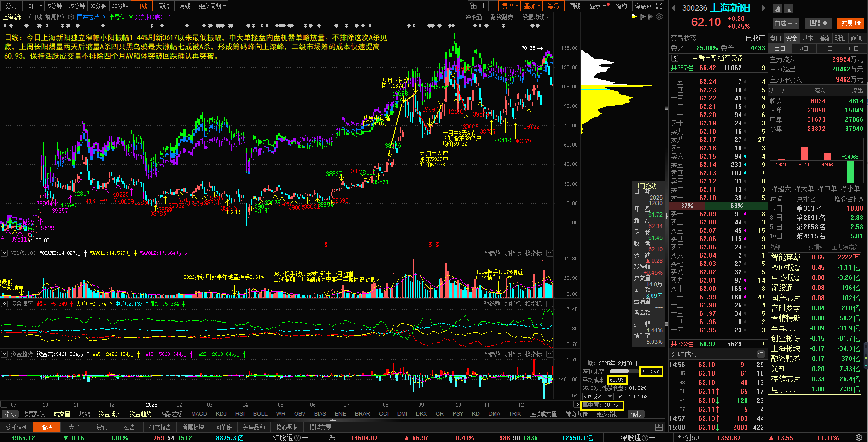868x442 pixels.
Task: Click the upload panel icon below indicator tabs
Action: (x=659, y=427)
